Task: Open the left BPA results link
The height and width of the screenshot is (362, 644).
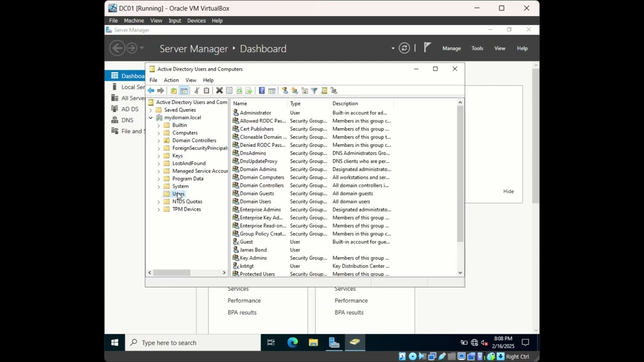Action: point(242,312)
